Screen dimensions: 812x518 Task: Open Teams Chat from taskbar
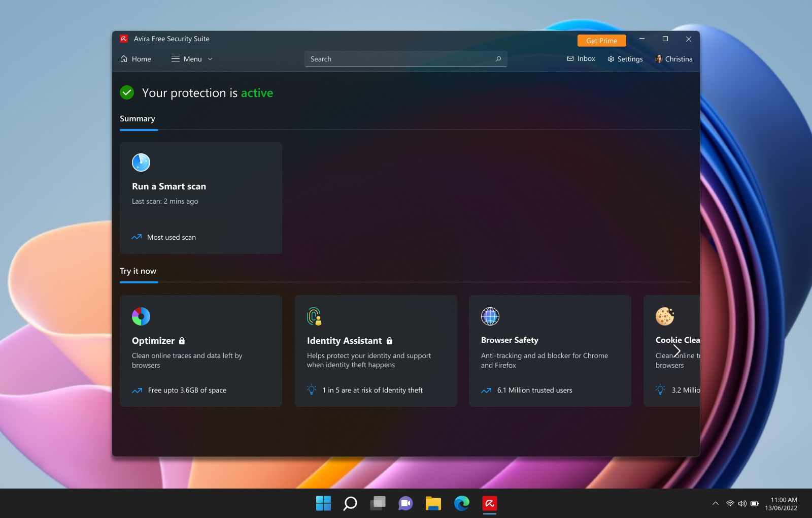point(405,503)
